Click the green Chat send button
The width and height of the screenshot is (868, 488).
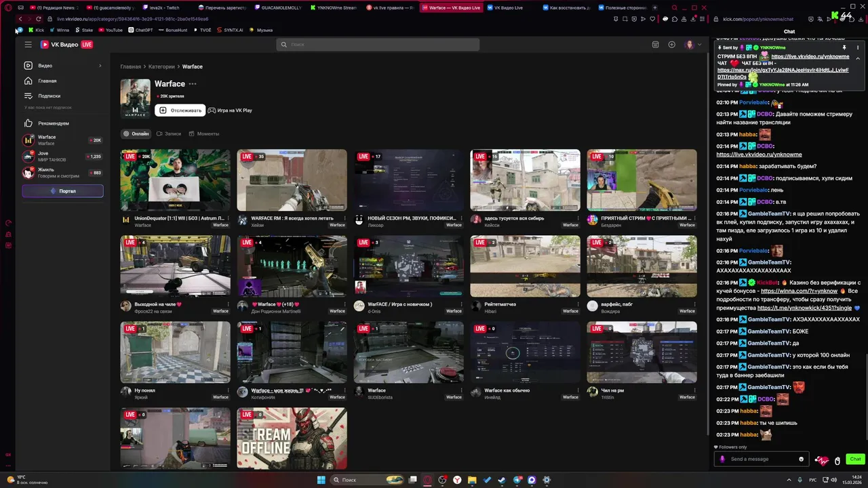(855, 459)
